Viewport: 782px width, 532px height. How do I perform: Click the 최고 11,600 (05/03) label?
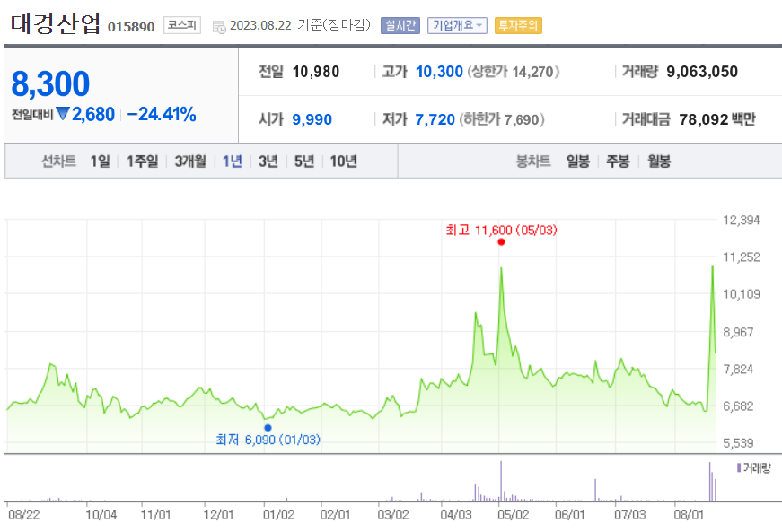501,231
